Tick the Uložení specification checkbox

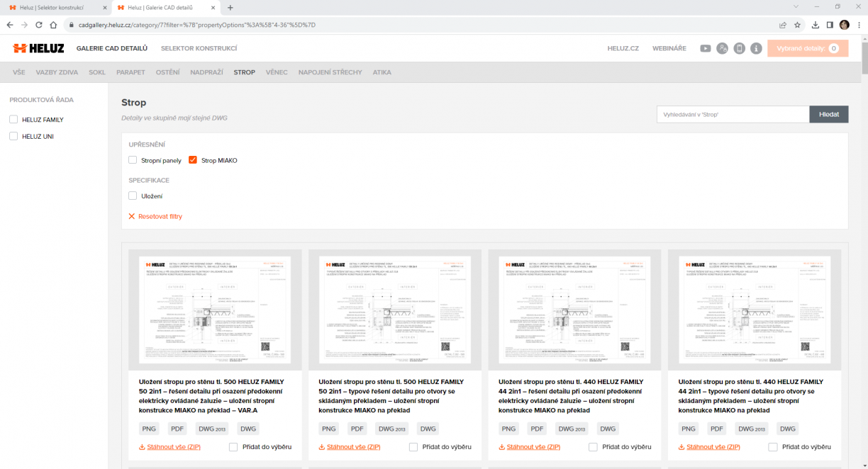coord(133,196)
